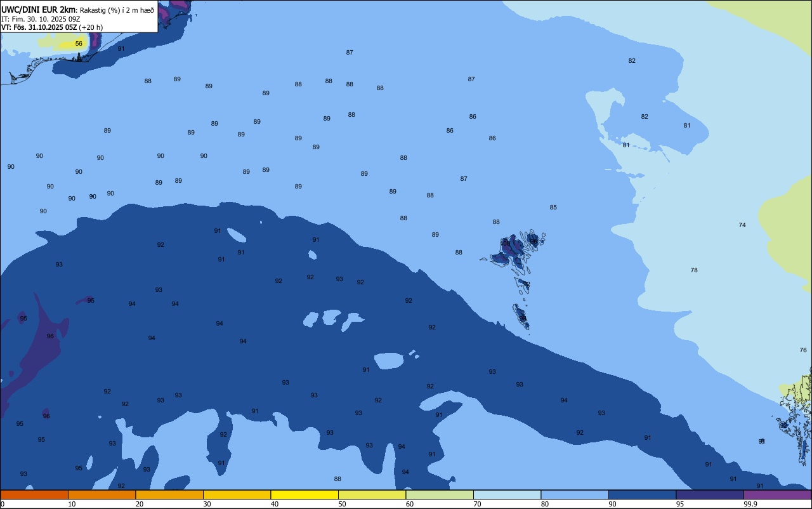Screen dimensions: 812x509
Task: Select the 30–40 golden yellow legend swatch
Action: pyautogui.click(x=237, y=494)
